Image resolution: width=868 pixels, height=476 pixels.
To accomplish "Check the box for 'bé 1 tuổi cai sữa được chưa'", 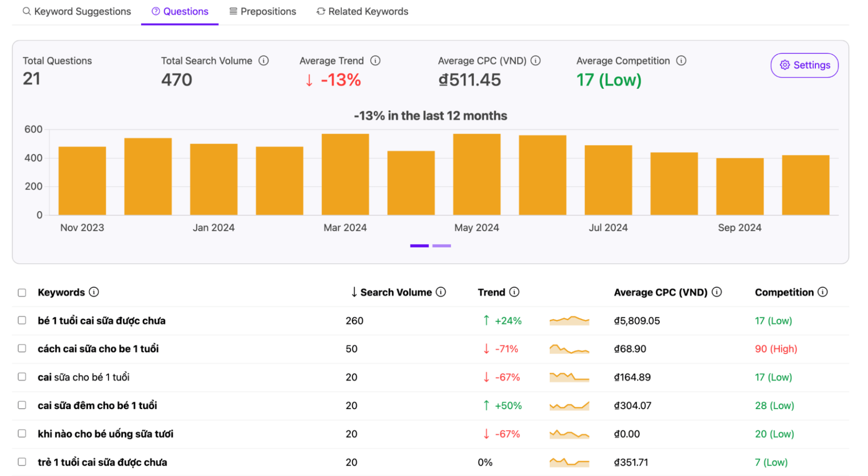I will click(x=22, y=320).
